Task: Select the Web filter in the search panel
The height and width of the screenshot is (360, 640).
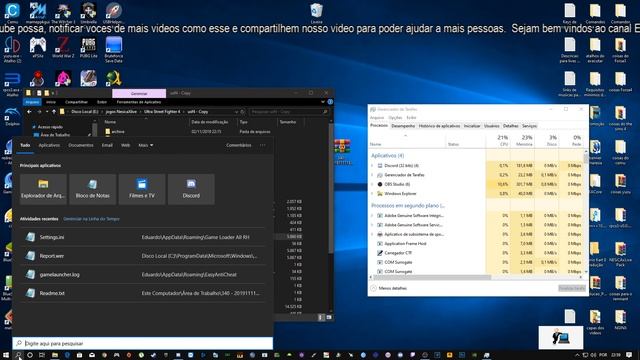Action: 125,145
